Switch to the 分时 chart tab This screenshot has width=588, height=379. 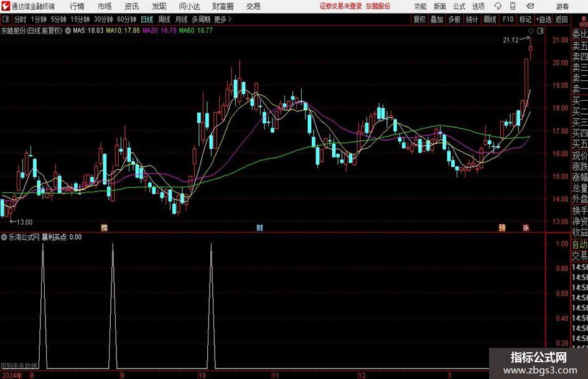point(21,19)
